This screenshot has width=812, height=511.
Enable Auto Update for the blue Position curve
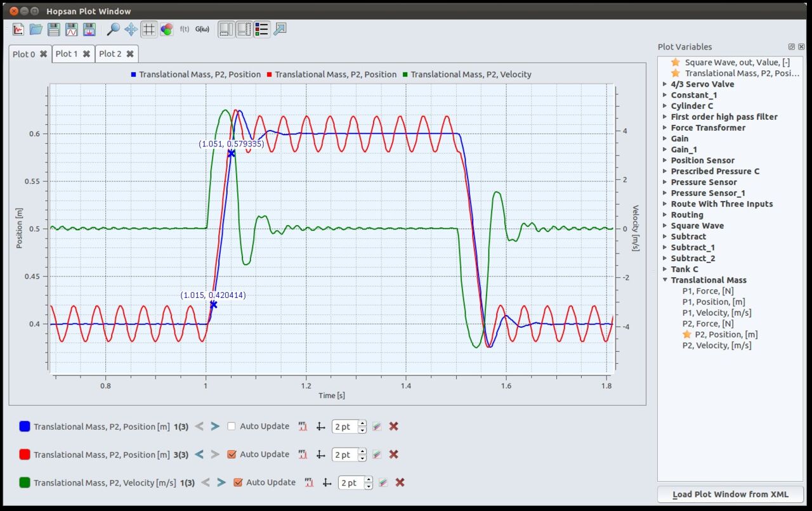tap(232, 426)
